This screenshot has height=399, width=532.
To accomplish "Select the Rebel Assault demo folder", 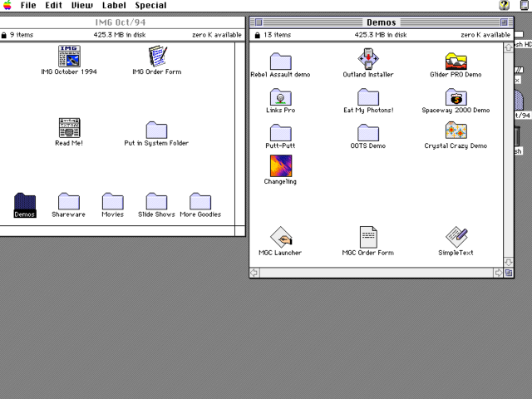I will [x=281, y=62].
